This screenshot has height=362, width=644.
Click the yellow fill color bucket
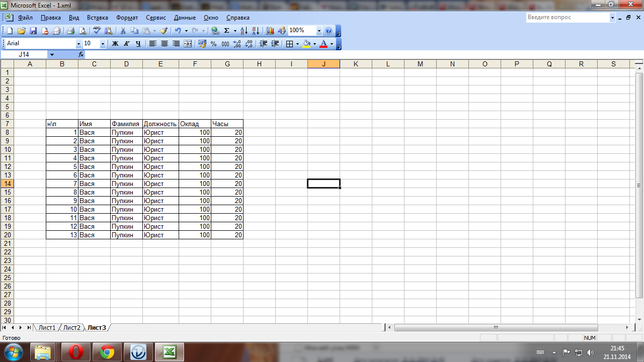pyautogui.click(x=306, y=44)
